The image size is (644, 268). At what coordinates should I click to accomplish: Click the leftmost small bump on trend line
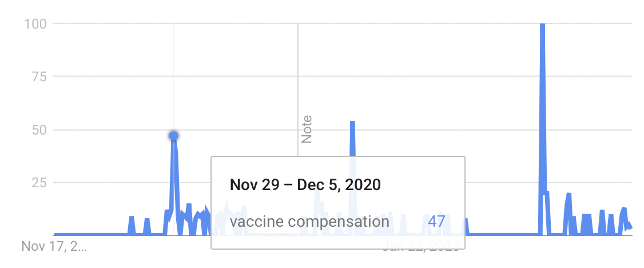coord(132,218)
